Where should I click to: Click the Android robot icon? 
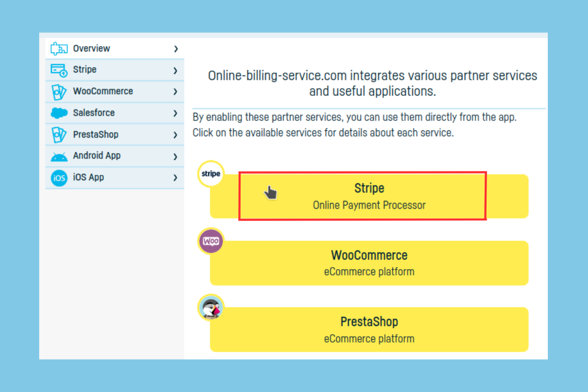59,156
